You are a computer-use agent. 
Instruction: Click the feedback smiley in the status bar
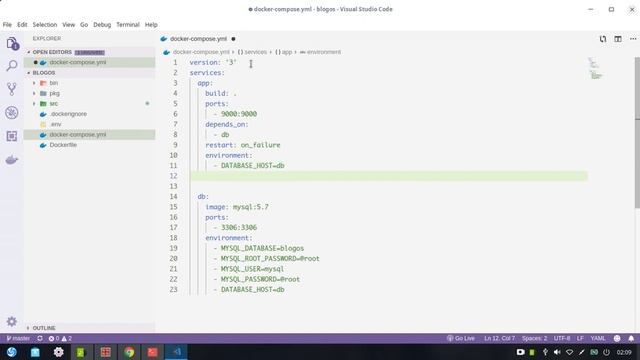coord(617,338)
